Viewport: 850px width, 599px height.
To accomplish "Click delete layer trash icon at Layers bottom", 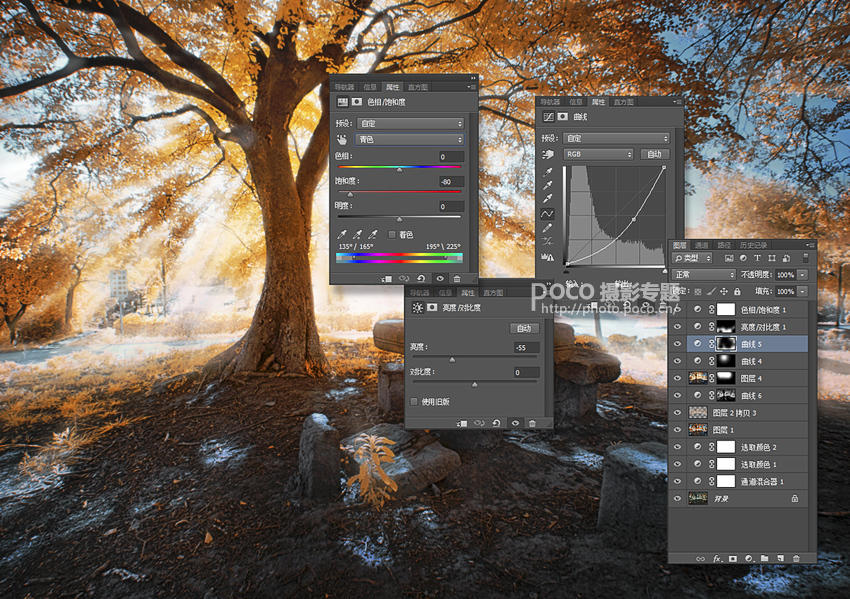I will point(796,558).
